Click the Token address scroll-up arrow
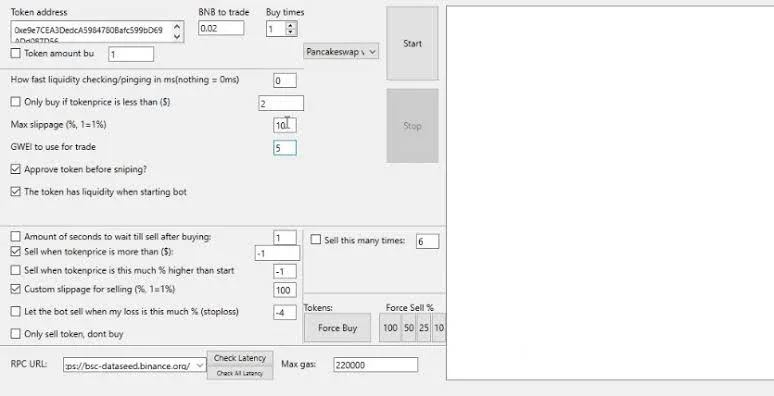The height and width of the screenshot is (396, 774). [177, 26]
